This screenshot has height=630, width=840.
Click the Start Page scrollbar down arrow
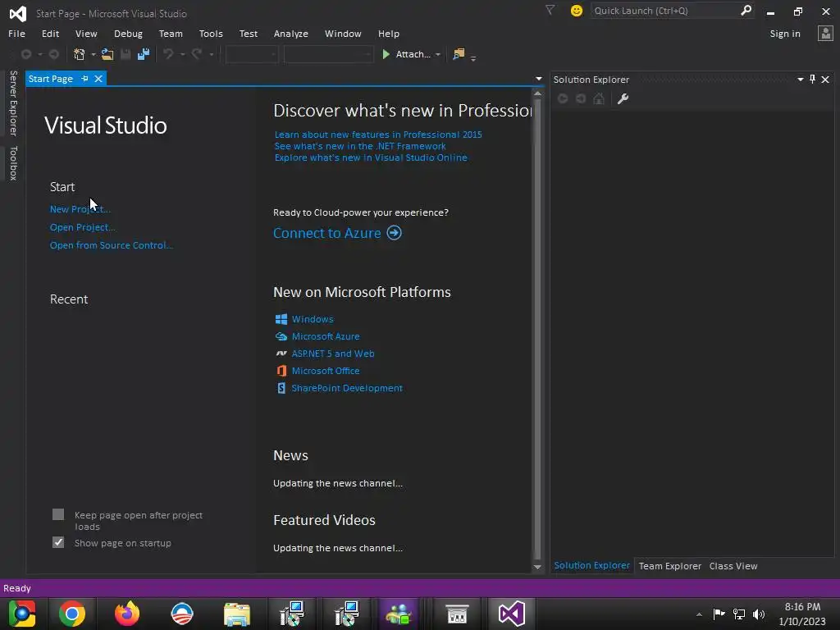(537, 568)
